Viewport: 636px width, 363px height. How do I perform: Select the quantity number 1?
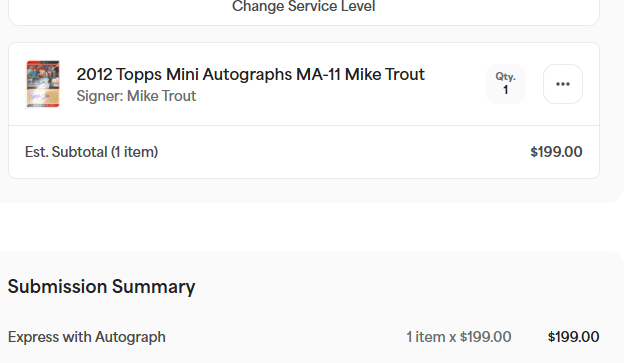505,90
